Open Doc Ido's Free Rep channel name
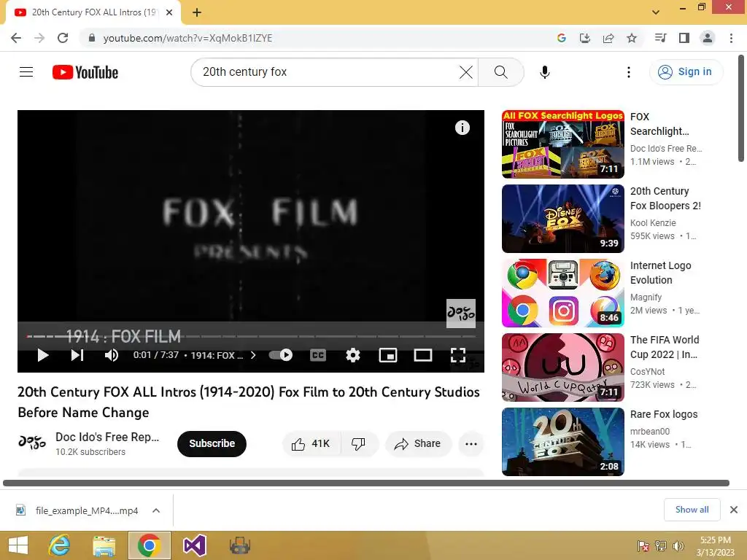 pyautogui.click(x=107, y=437)
